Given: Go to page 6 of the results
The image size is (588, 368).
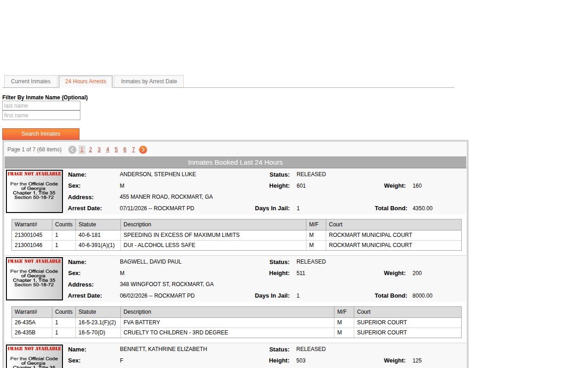Looking at the screenshot, I should tap(124, 149).
